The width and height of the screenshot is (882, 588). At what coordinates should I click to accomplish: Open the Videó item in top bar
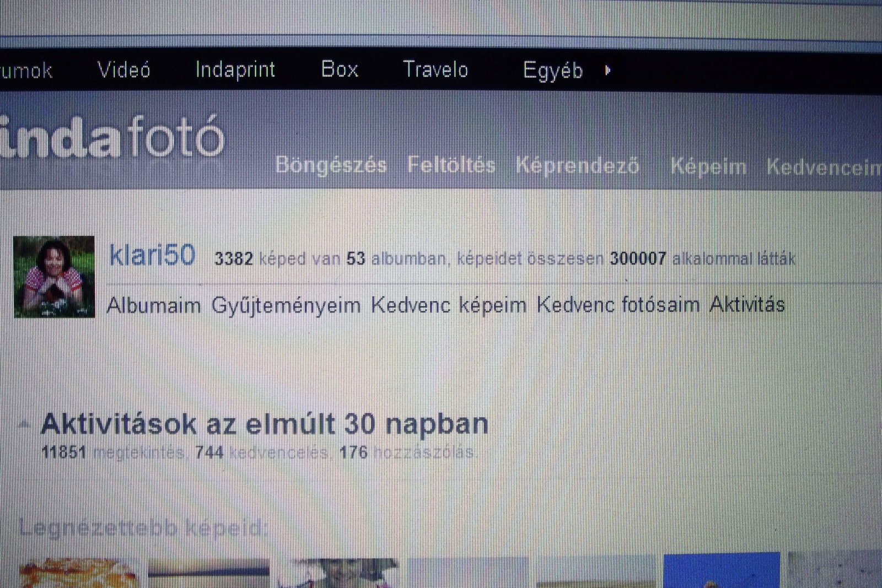124,70
